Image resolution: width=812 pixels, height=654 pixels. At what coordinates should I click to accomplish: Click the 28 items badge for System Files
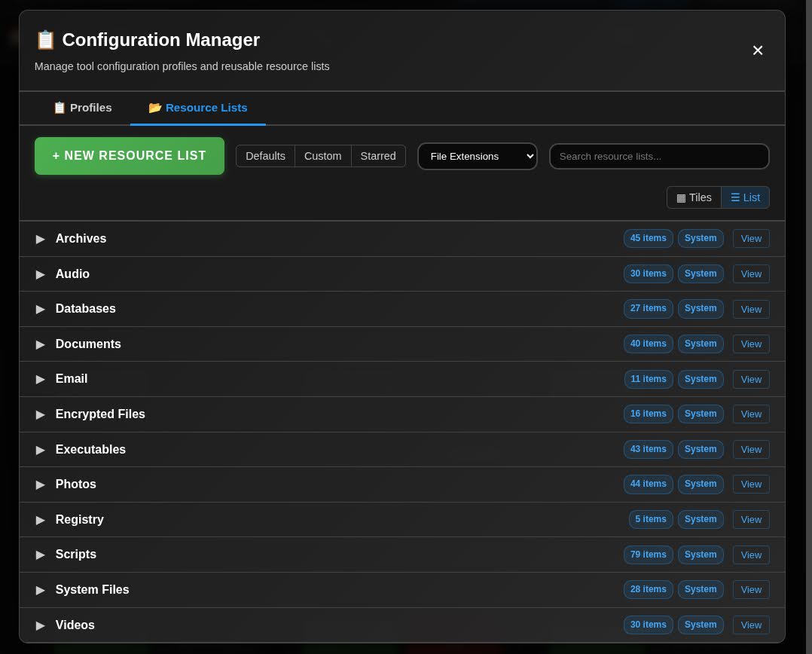pos(649,589)
